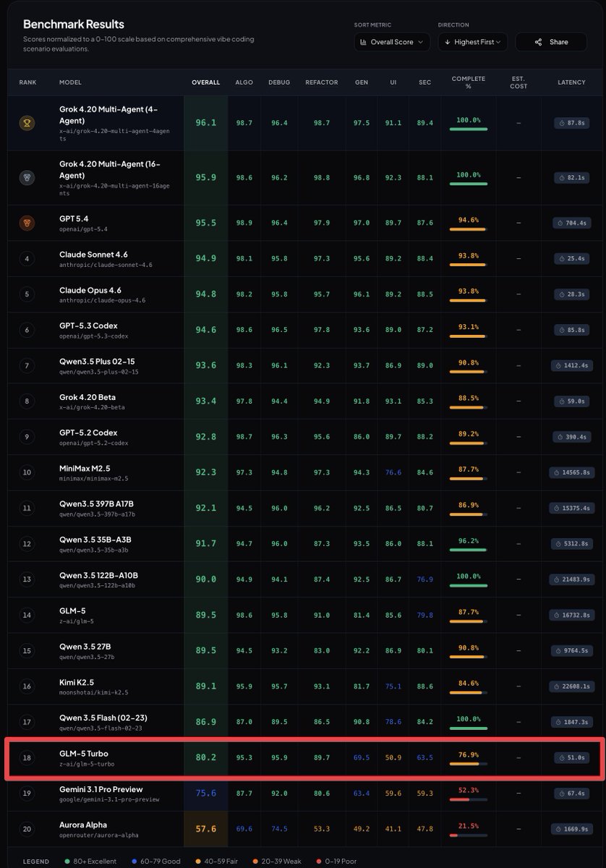Click the 28.3s latency timer badge
Image resolution: width=606 pixels, height=868 pixels.
click(571, 294)
